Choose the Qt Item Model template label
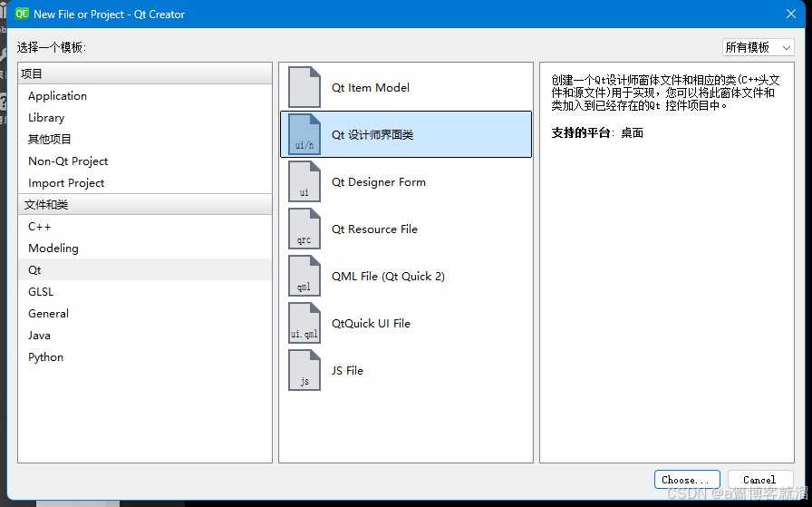This screenshot has height=507, width=812. pos(371,88)
